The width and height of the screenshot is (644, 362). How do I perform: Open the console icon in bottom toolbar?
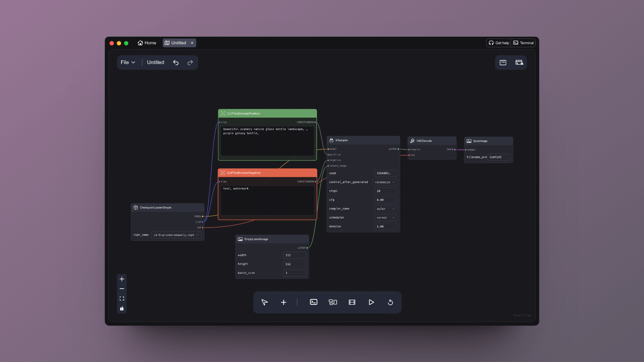pos(314,302)
